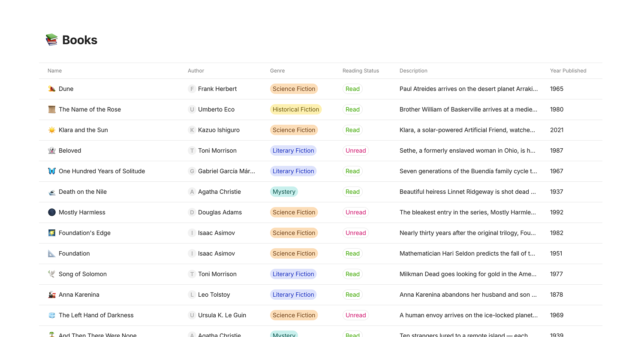
Task: Click the Historical Fiction genre tag
Action: [x=296, y=109]
